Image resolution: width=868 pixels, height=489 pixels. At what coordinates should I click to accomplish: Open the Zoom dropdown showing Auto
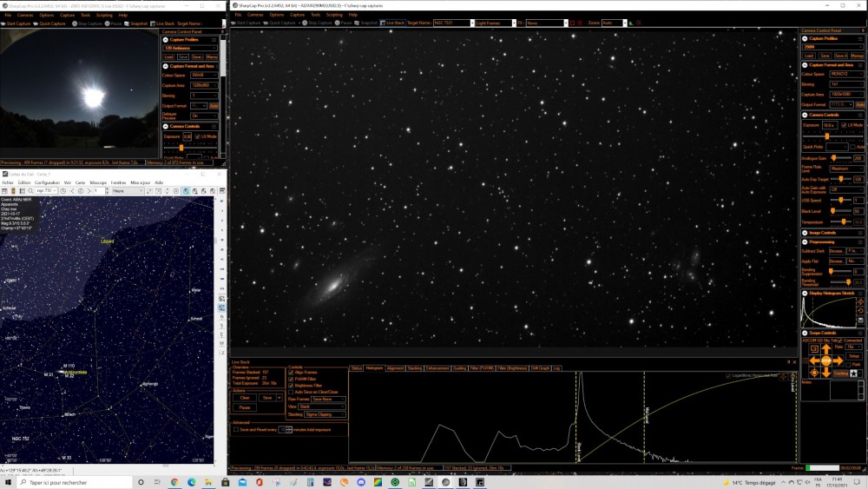(615, 23)
